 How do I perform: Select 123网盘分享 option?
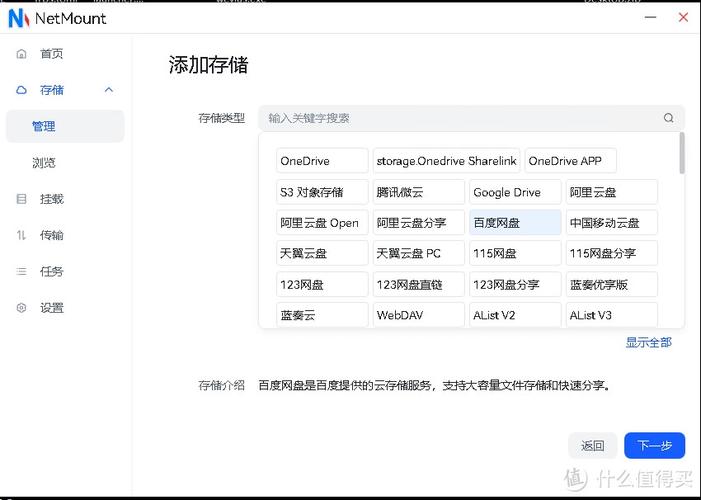(x=515, y=284)
